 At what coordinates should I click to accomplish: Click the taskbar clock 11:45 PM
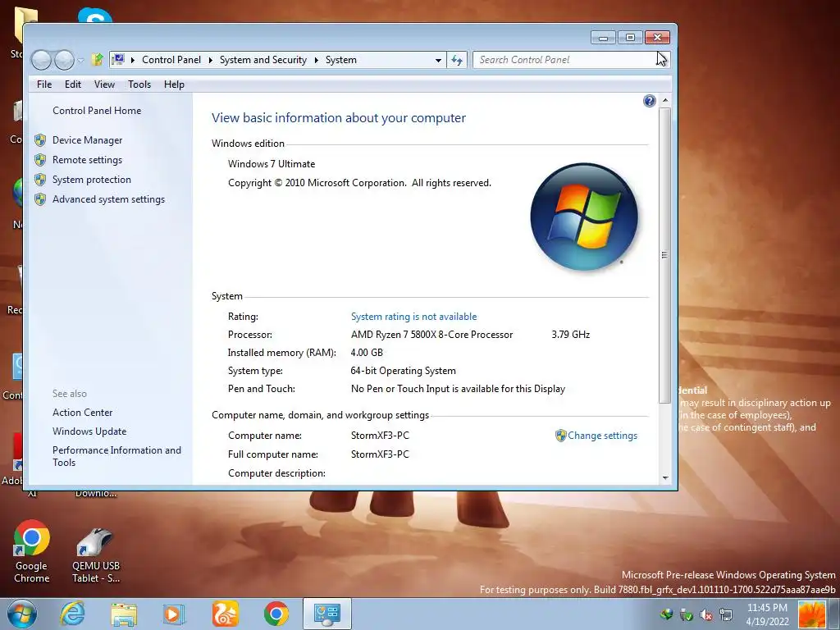(767, 608)
